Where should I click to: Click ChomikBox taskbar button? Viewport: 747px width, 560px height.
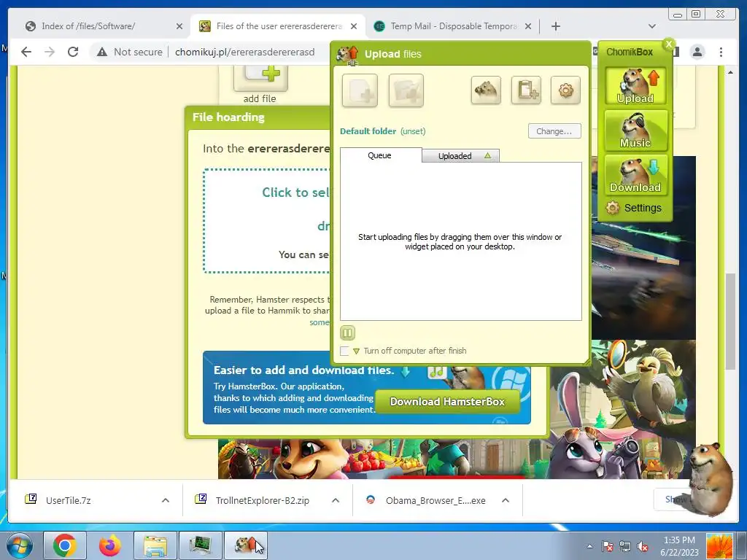coord(246,545)
